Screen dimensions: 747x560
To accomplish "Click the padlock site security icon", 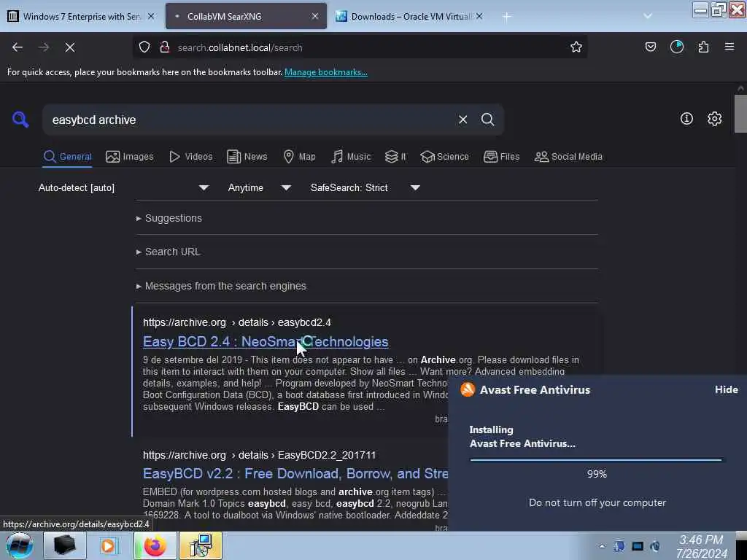I will point(165,47).
